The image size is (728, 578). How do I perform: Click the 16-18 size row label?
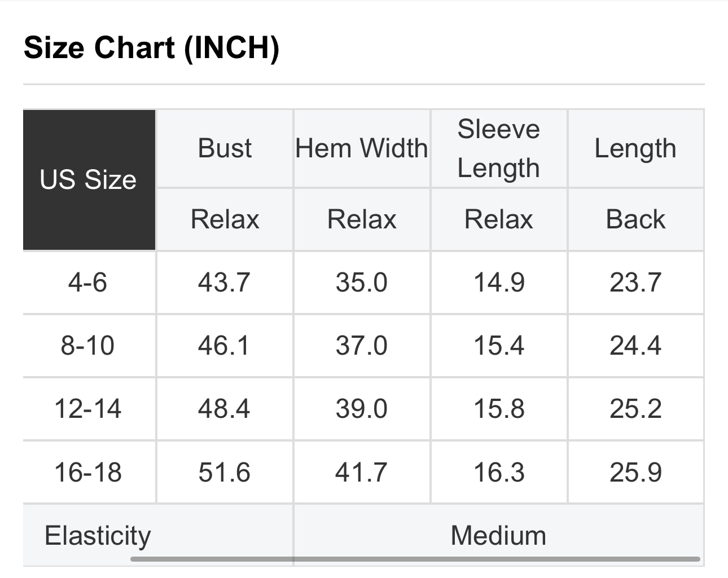coord(88,473)
